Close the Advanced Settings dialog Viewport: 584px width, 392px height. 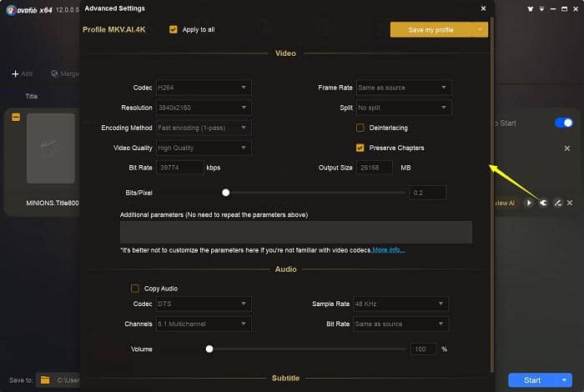[483, 8]
